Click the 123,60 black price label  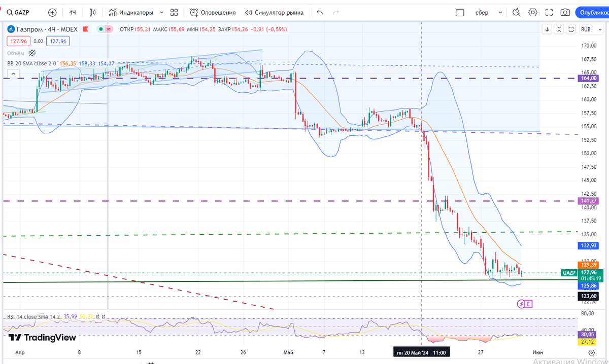tap(589, 296)
